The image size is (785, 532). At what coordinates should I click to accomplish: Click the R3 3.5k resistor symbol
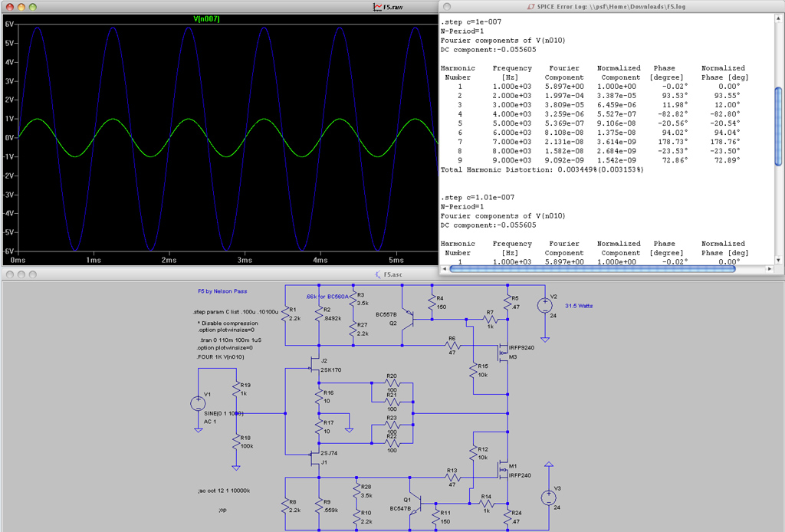pos(353,299)
